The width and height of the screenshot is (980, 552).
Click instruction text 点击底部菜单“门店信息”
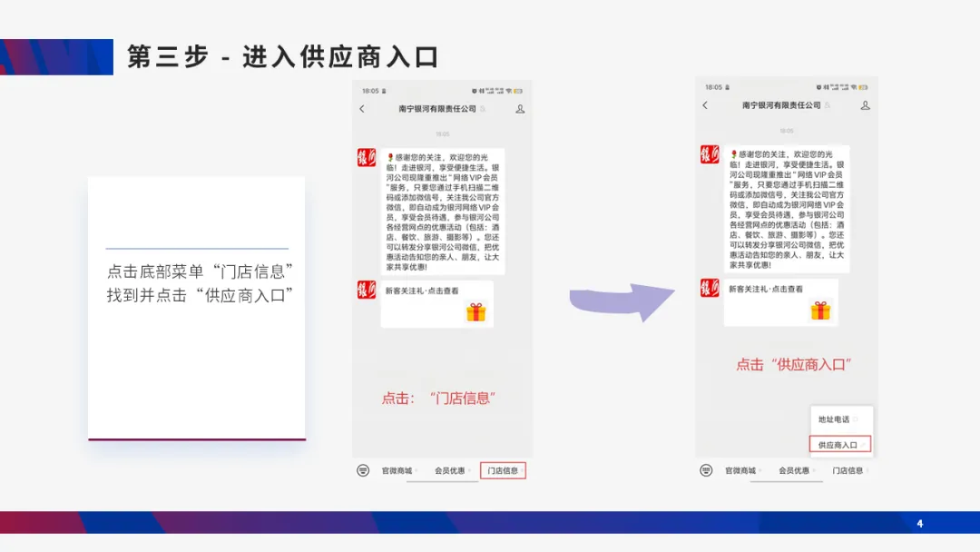(x=200, y=272)
